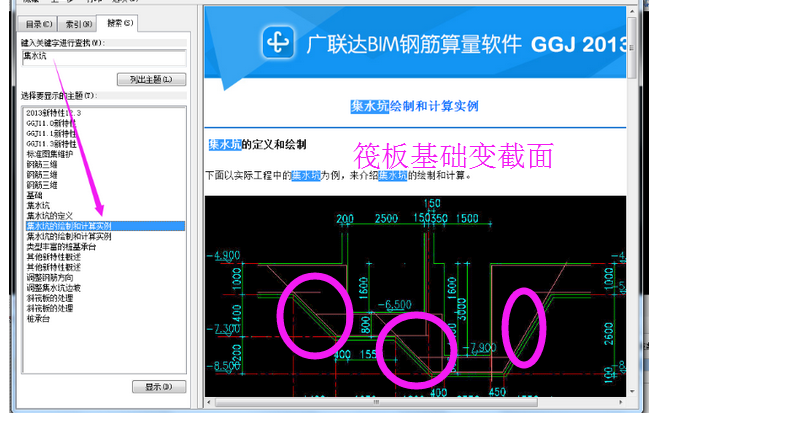
Task: Click the keyword search field containing 集水坑
Action: (x=104, y=57)
